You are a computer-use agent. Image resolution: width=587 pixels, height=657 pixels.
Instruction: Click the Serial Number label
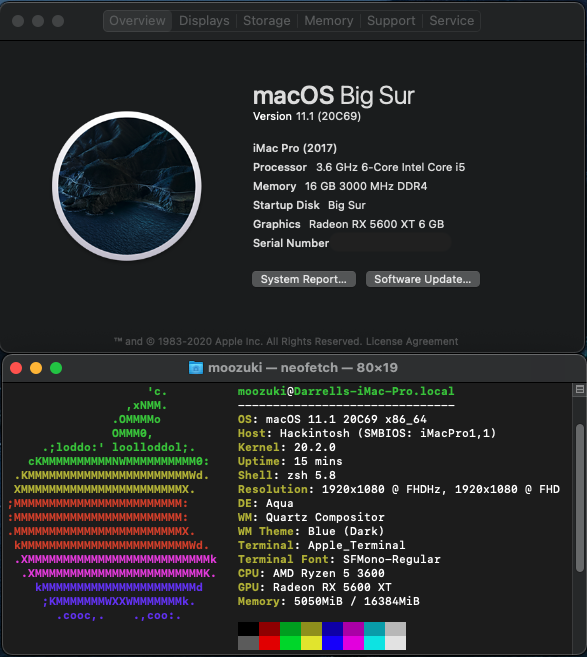point(291,243)
